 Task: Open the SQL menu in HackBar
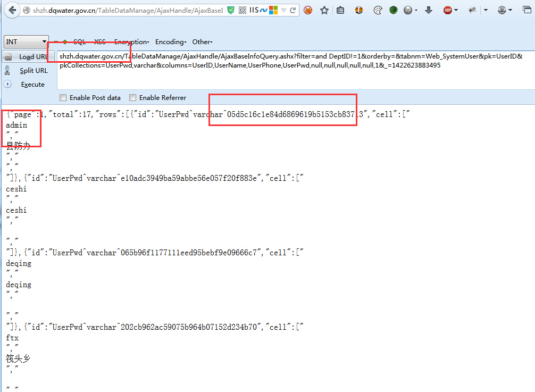(79, 42)
